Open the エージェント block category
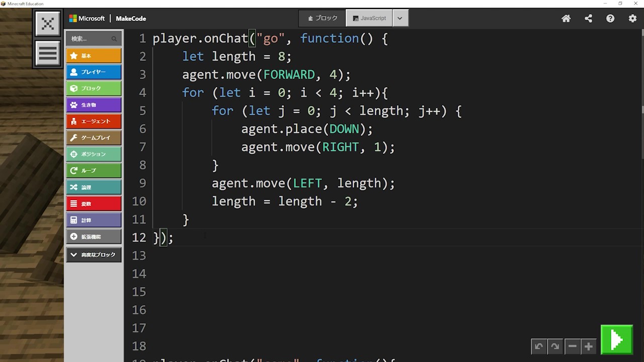This screenshot has height=362, width=644. (94, 121)
